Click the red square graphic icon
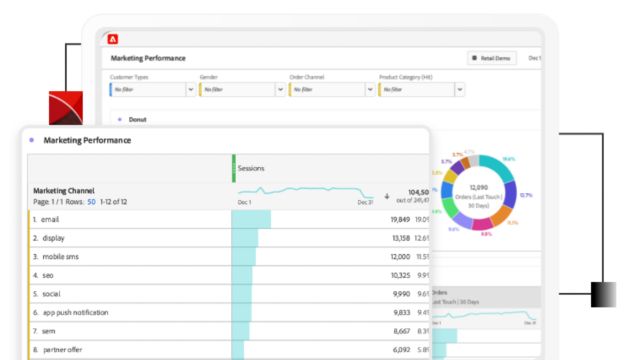640x360 pixels. coord(66,108)
